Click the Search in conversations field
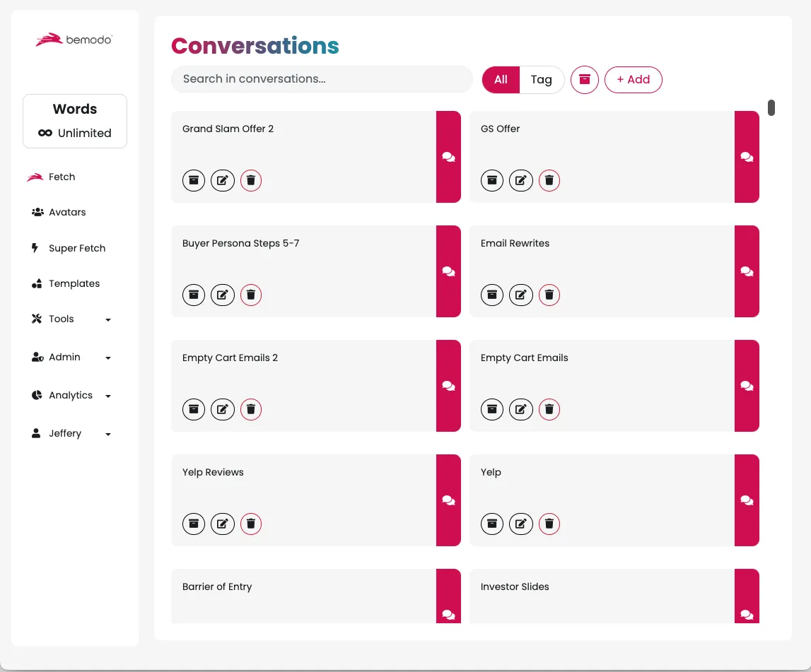 tap(322, 79)
